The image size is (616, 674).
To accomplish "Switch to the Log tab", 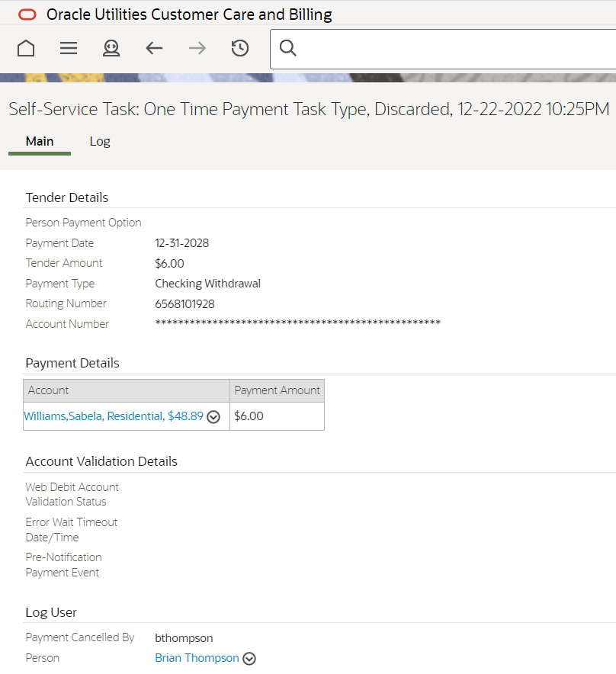I will pos(100,141).
